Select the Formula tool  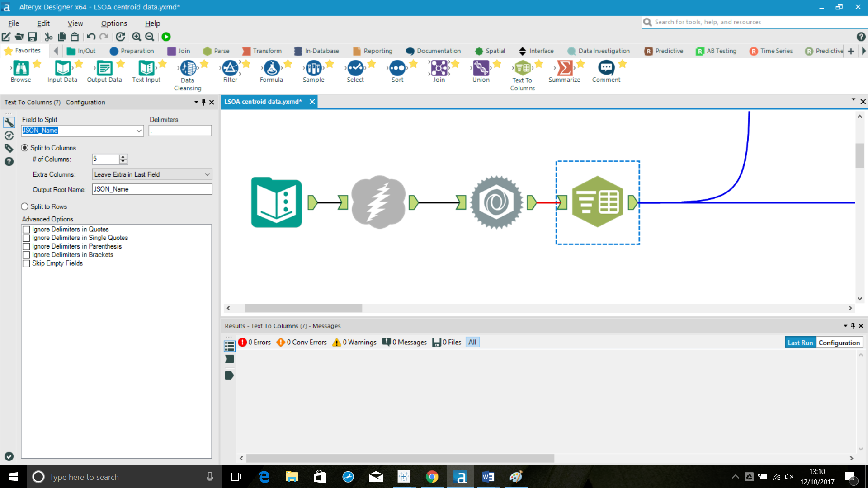point(271,71)
